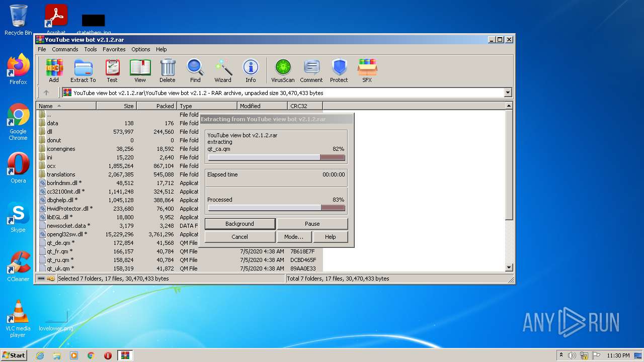Run VirusScan from toolbar
644x362 pixels.
283,70
